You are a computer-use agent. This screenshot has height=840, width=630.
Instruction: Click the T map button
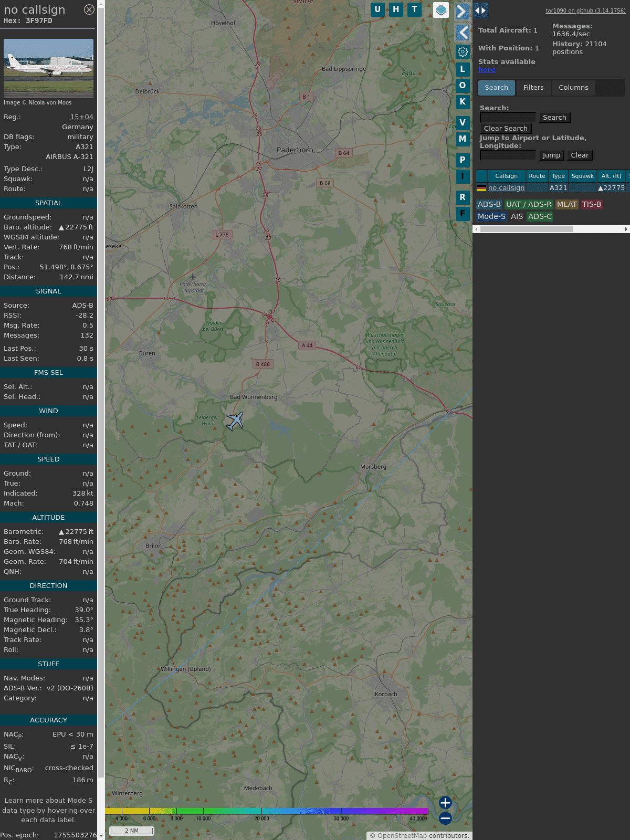[415, 9]
